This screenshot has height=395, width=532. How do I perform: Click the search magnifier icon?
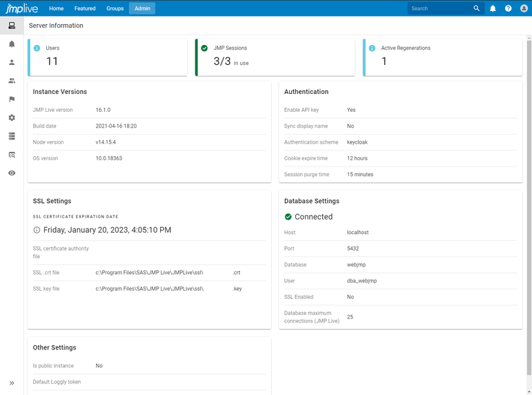click(476, 8)
